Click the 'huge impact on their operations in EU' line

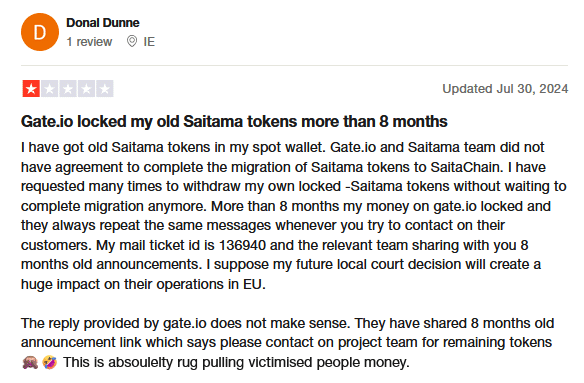143,284
